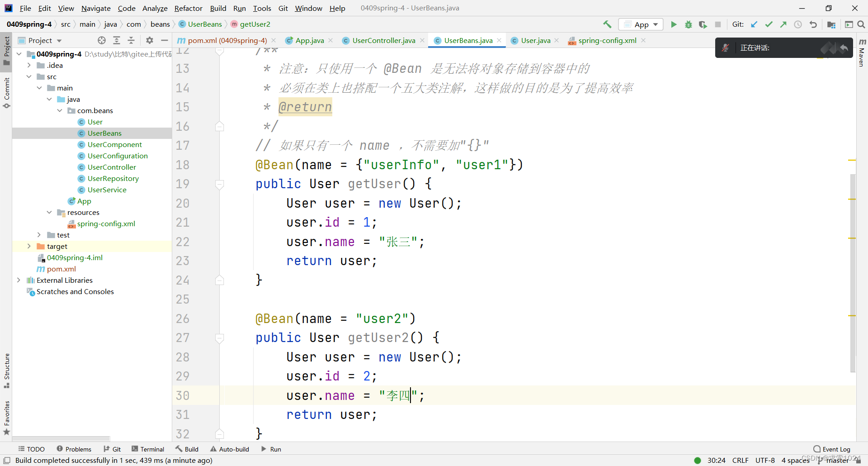This screenshot has height=466, width=868.
Task: Close the UserBeans.java tab
Action: tap(500, 40)
